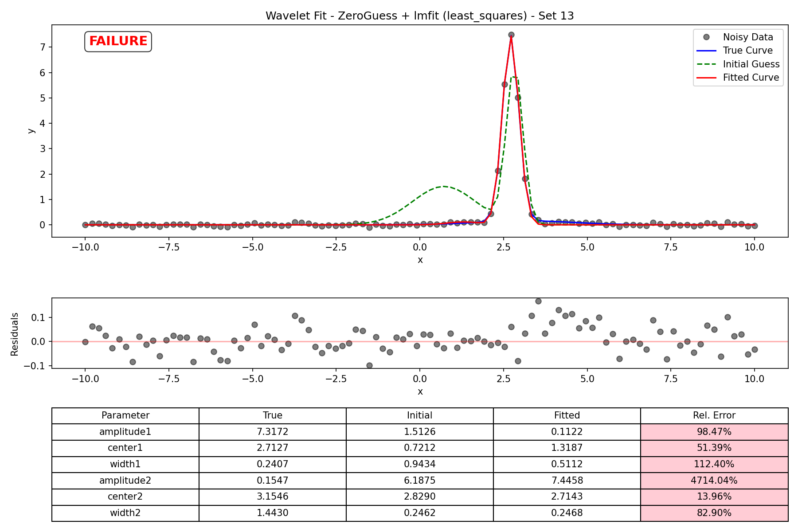Click the 'width1' row label
The width and height of the screenshot is (798, 532).
[125, 464]
